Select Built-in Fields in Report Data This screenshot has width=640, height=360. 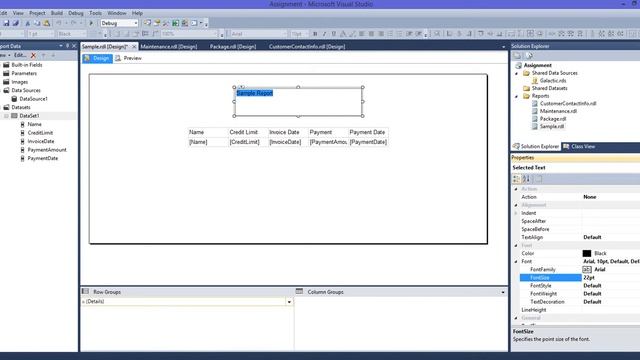27,65
